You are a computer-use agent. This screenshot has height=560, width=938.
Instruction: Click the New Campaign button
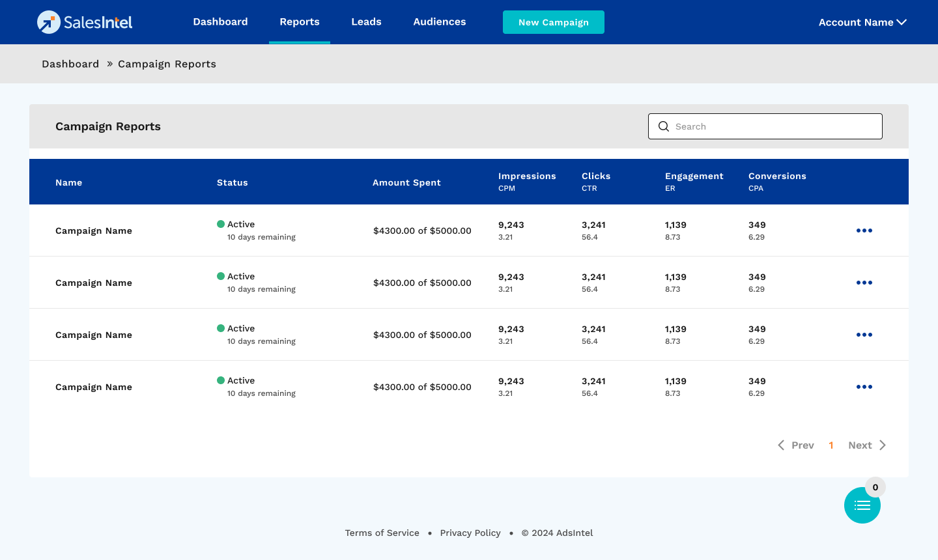coord(553,22)
